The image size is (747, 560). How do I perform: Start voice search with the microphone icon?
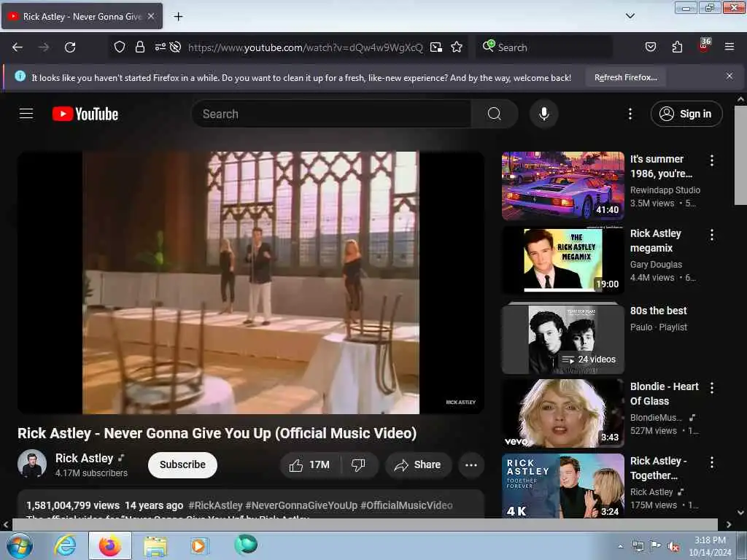tap(543, 114)
